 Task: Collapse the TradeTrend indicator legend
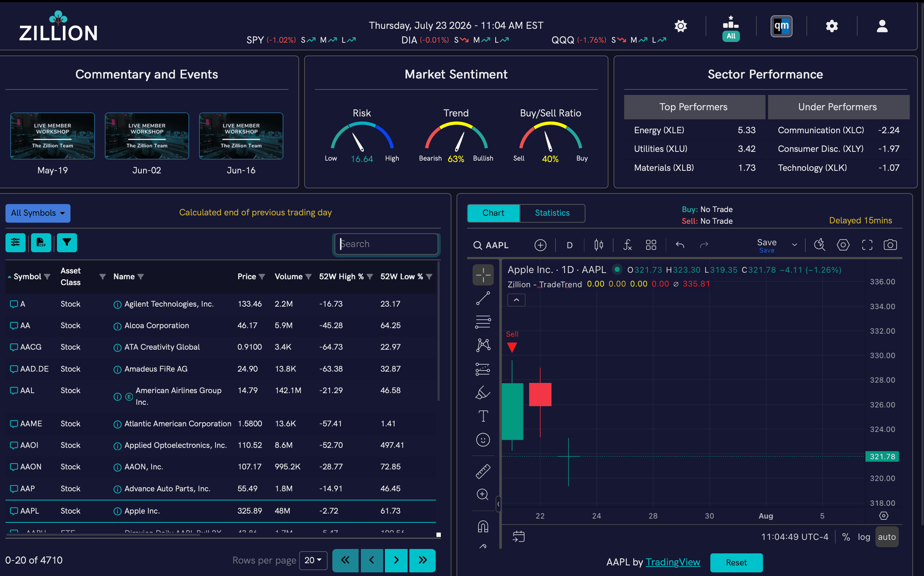pyautogui.click(x=516, y=300)
